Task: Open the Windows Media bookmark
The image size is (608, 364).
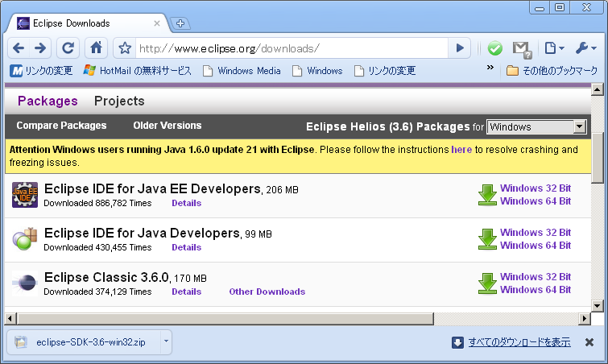Action: [242, 71]
